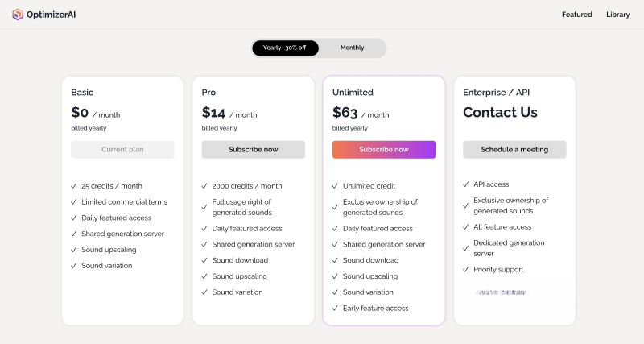This screenshot has width=644, height=344.
Task: Open the Featured menu item
Action: coord(576,15)
